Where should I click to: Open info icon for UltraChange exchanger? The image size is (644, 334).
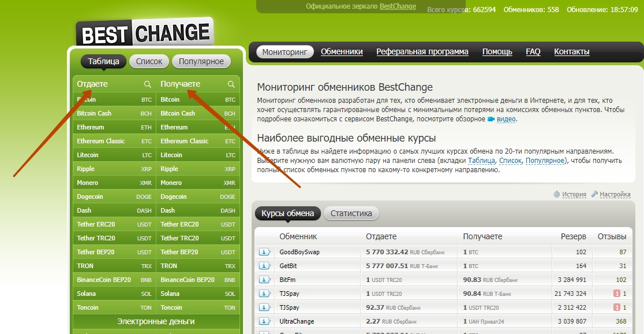pyautogui.click(x=264, y=321)
